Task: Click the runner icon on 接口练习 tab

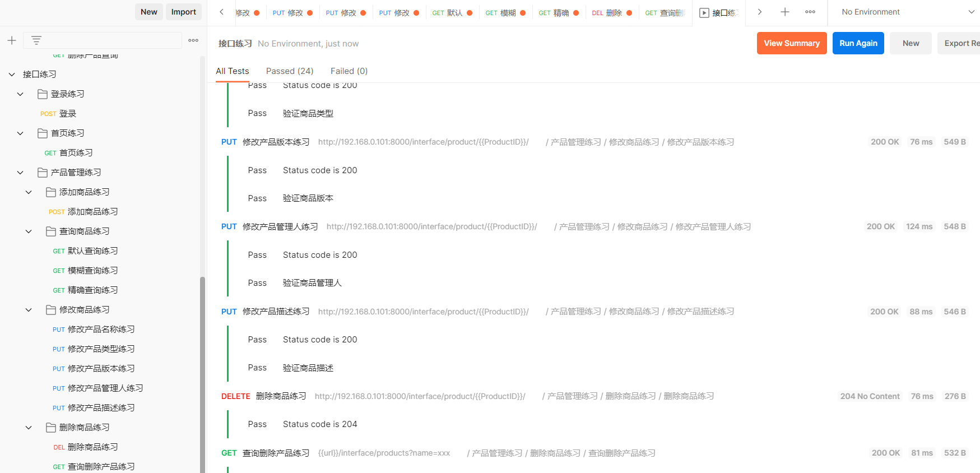Action: pyautogui.click(x=704, y=13)
